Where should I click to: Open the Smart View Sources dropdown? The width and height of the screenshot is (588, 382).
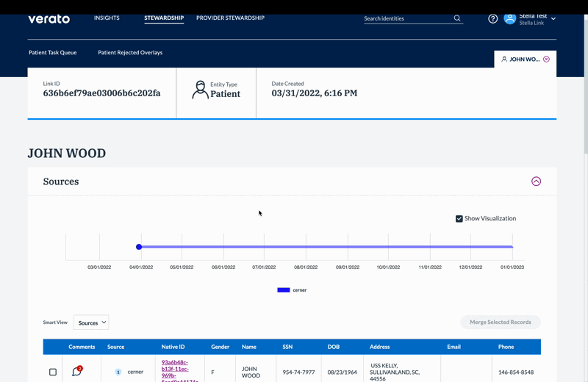[x=91, y=322]
